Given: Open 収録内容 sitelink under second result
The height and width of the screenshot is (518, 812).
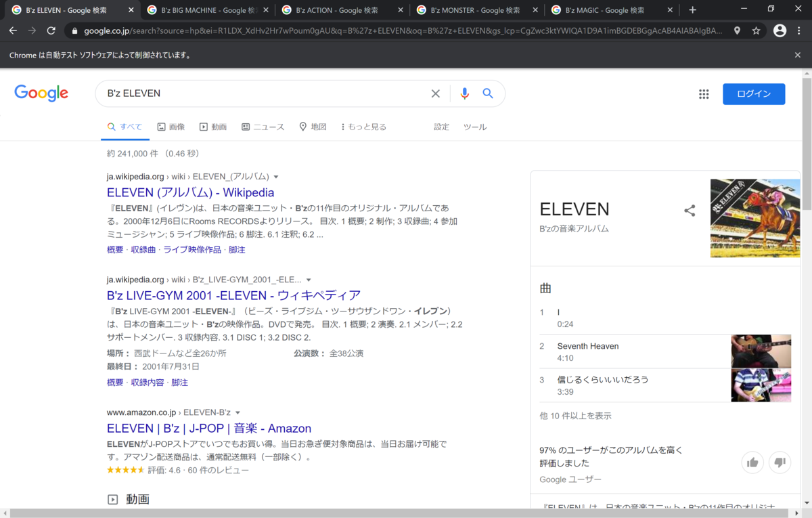Looking at the screenshot, I should [x=148, y=383].
